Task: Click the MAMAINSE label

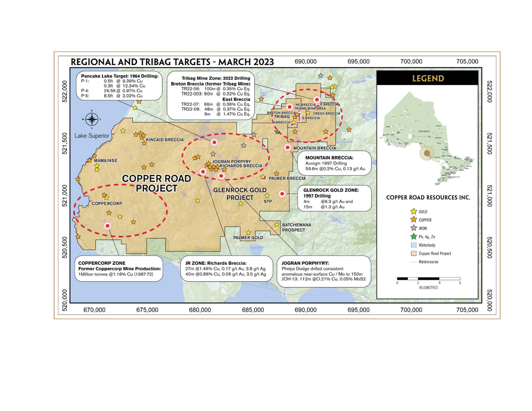Action: pos(106,161)
